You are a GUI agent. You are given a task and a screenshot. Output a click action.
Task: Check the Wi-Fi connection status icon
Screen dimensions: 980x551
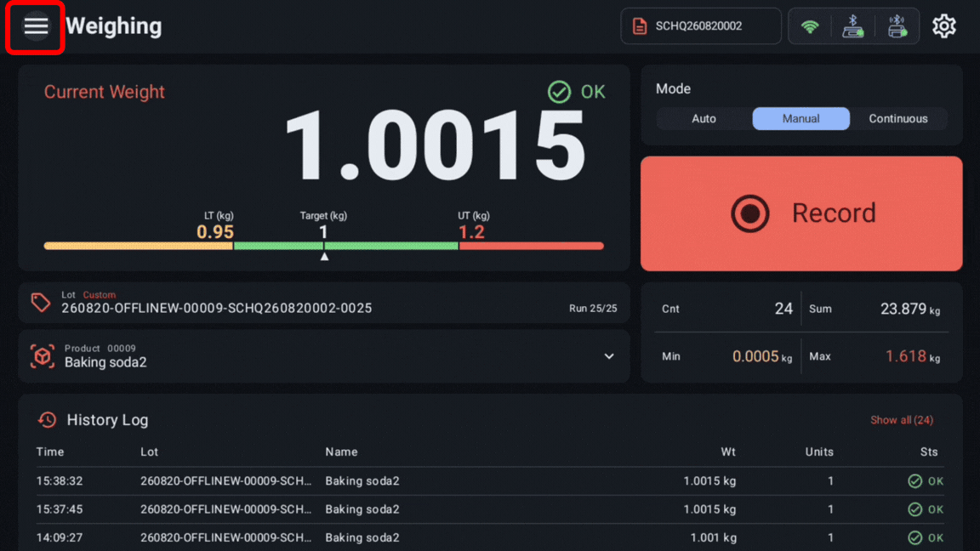coord(810,26)
